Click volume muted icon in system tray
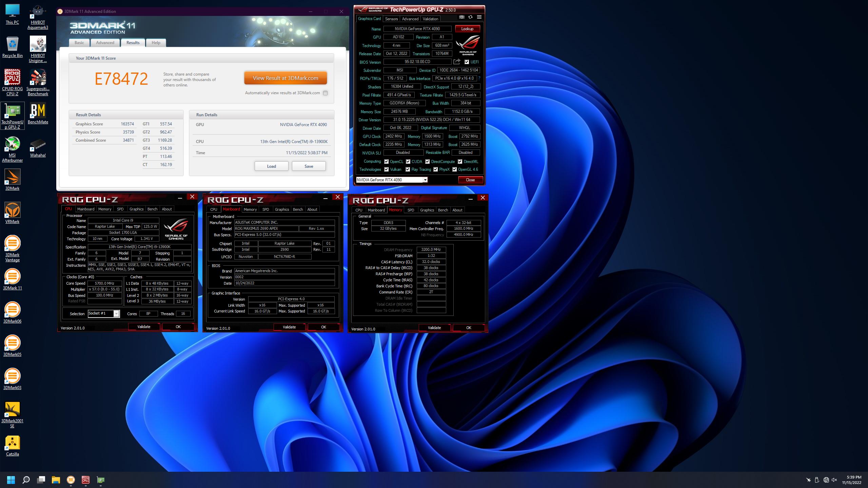868x488 pixels. click(x=834, y=480)
